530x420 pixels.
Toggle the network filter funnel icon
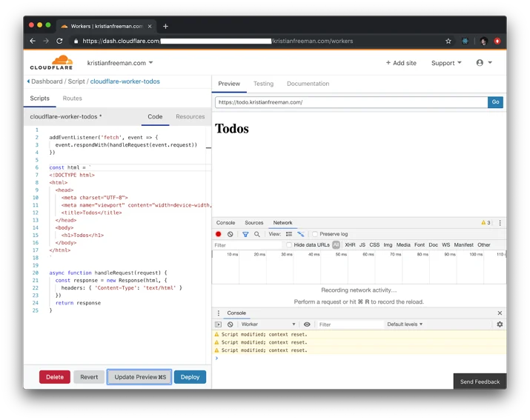click(x=245, y=234)
